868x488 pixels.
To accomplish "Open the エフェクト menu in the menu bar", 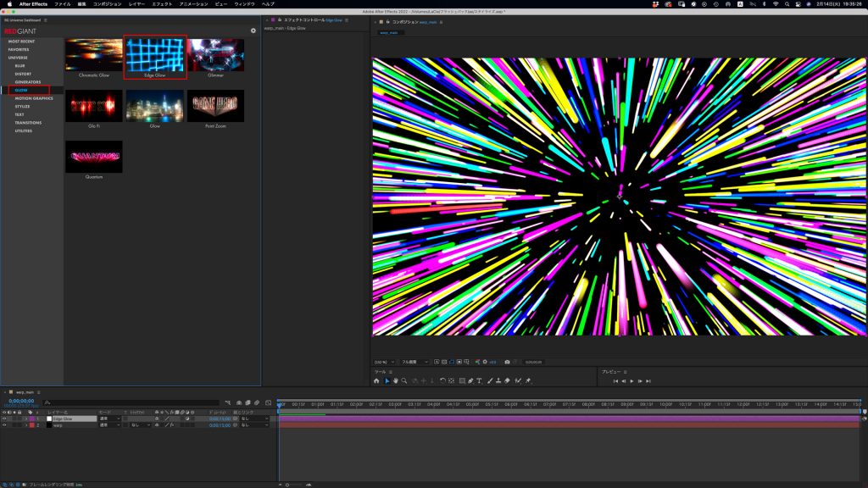I will 162,4.
